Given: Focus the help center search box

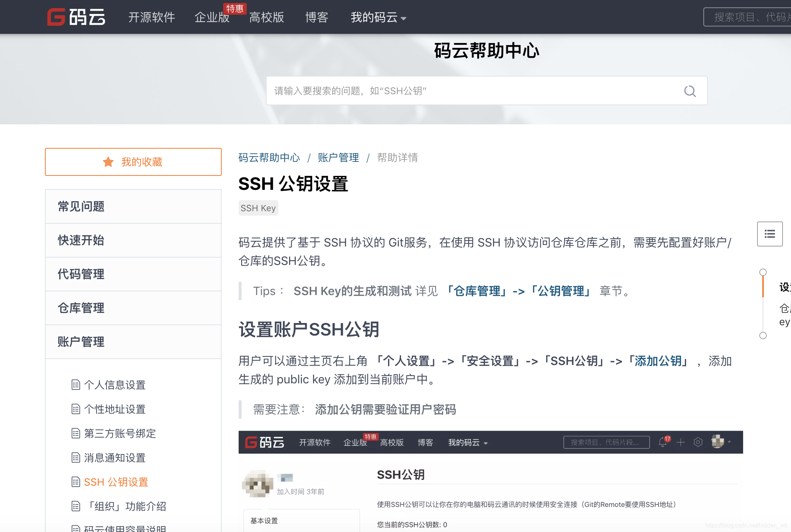Looking at the screenshot, I should [486, 91].
